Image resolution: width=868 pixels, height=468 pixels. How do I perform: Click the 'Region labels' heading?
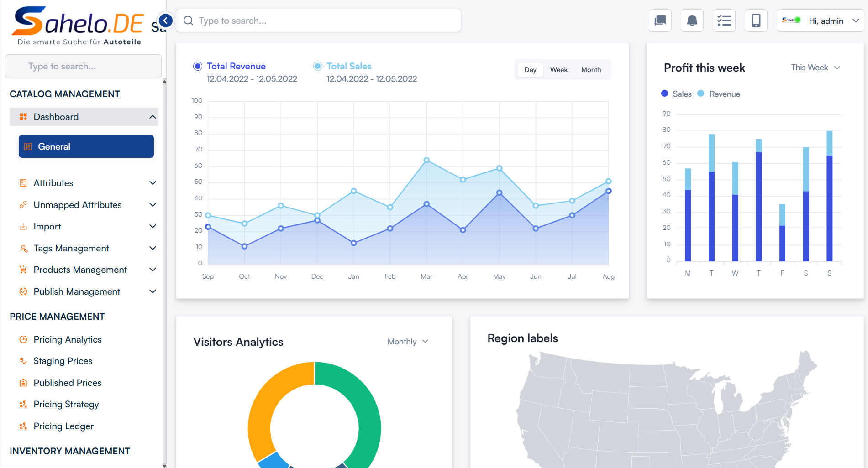pos(522,338)
